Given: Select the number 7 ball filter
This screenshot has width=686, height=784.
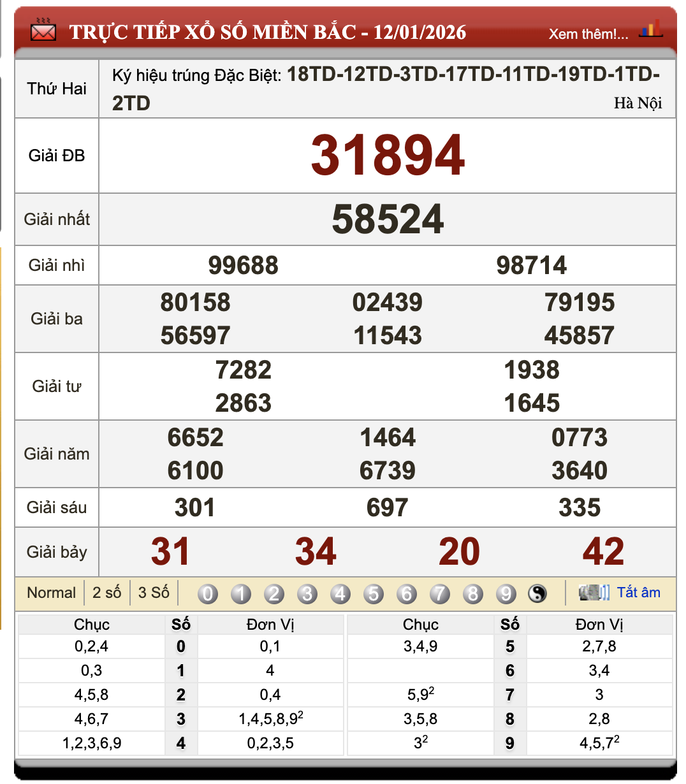Looking at the screenshot, I should (x=440, y=594).
